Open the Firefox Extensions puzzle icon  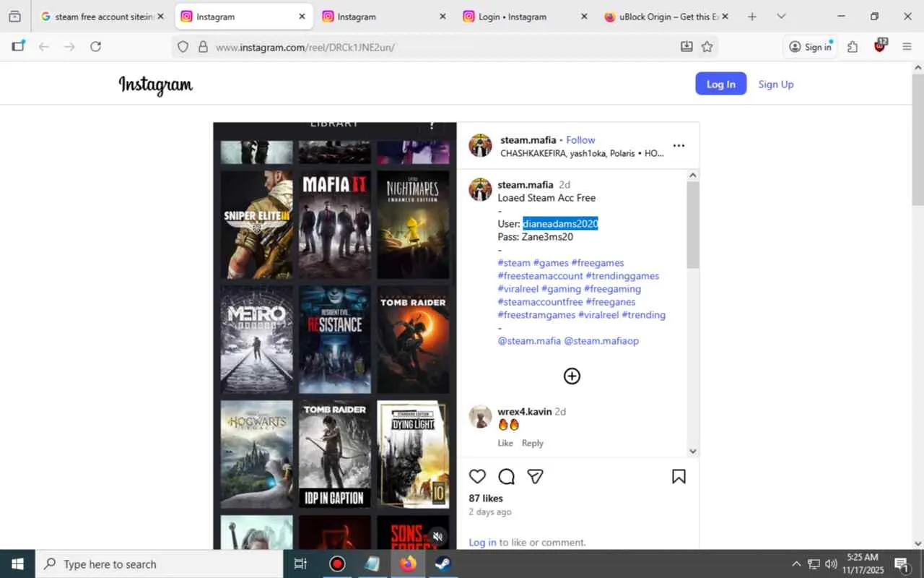pyautogui.click(x=853, y=47)
